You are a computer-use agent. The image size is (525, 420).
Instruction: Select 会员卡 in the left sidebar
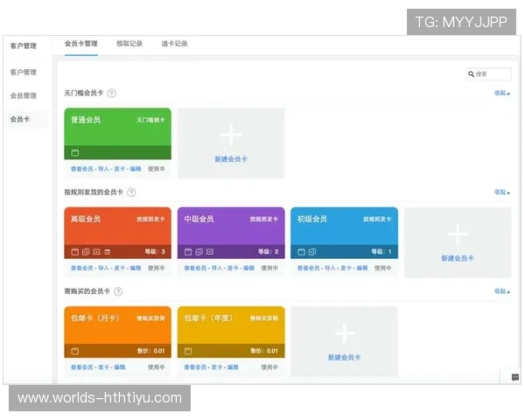20,119
